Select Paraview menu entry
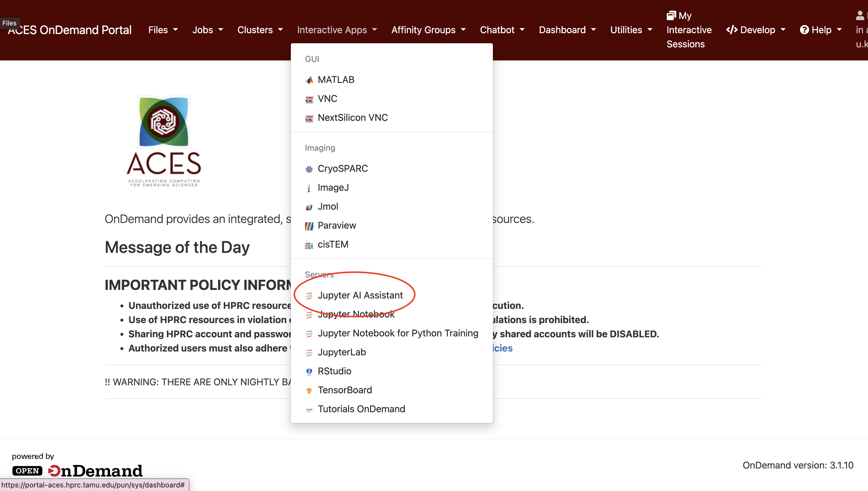The image size is (868, 491). coord(391,225)
